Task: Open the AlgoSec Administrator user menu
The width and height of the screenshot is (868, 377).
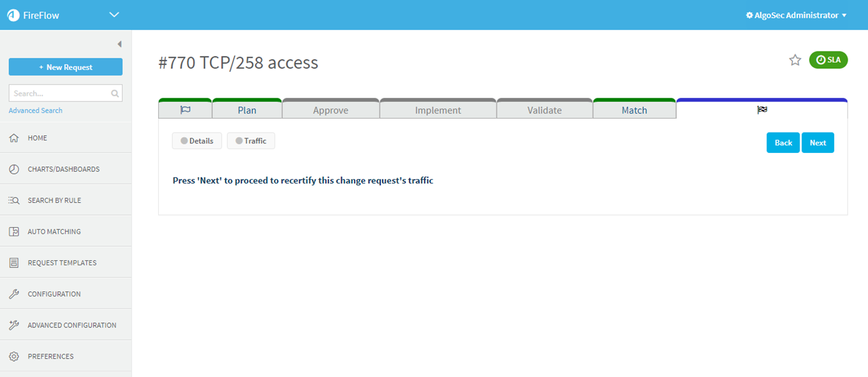Action: pyautogui.click(x=796, y=15)
